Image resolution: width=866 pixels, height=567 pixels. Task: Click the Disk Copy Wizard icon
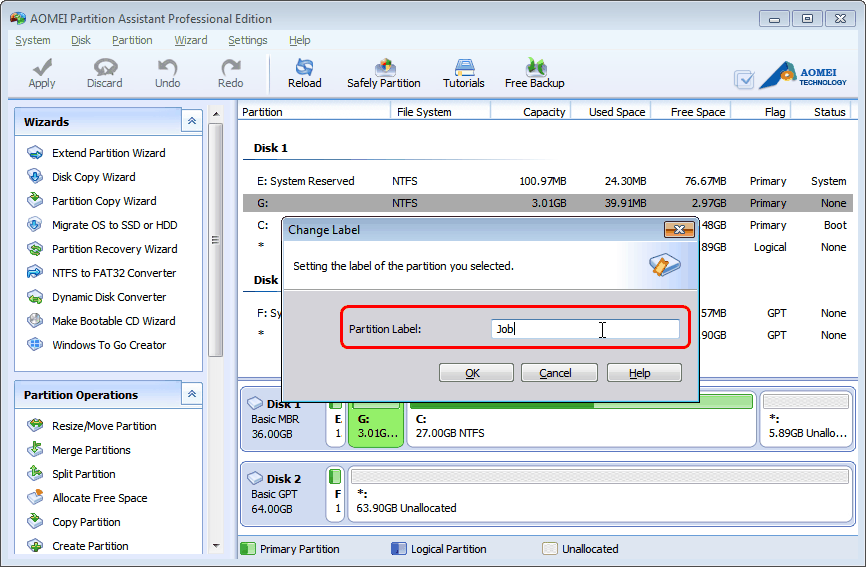pos(35,177)
